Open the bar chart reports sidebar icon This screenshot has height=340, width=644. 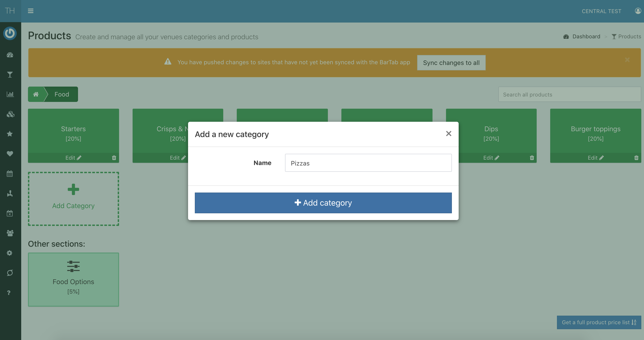click(x=10, y=94)
